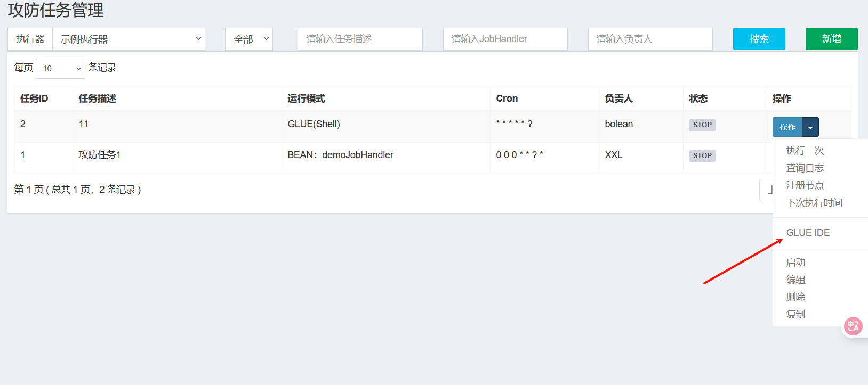Expand the blue 操作 caret dropdown
This screenshot has width=868, height=385.
click(810, 127)
